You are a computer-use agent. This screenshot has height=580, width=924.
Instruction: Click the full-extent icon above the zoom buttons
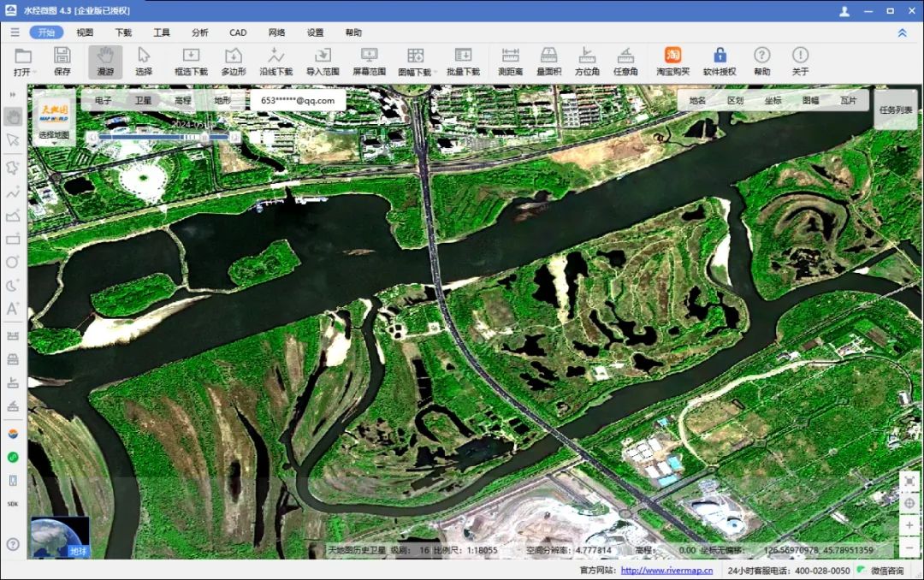point(909,482)
